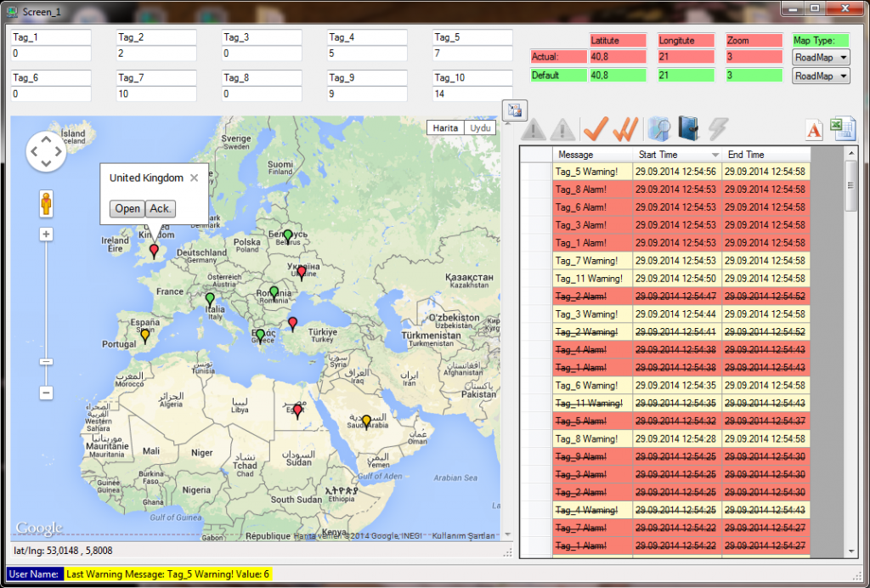
Task: Click the map zoom-out minus control
Action: 46,393
